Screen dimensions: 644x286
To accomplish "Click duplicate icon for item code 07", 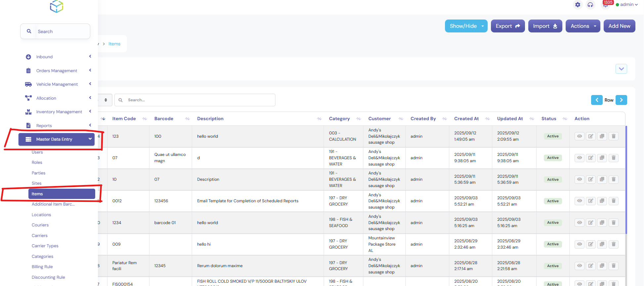I will [602, 158].
